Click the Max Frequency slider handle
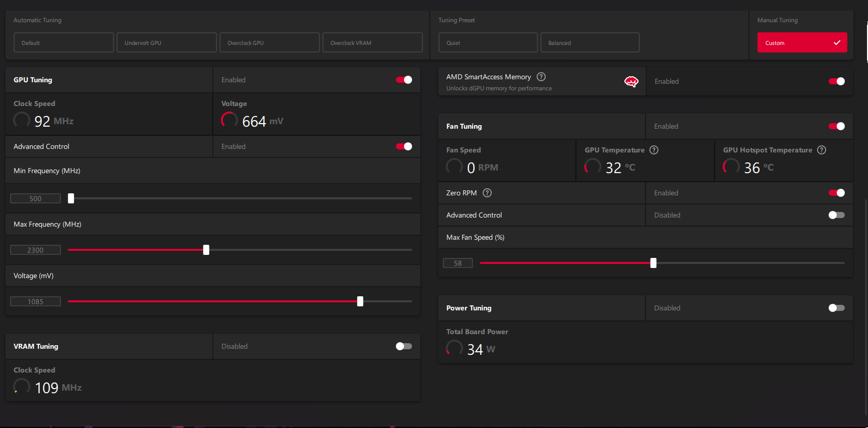Image resolution: width=868 pixels, height=428 pixels. click(206, 250)
